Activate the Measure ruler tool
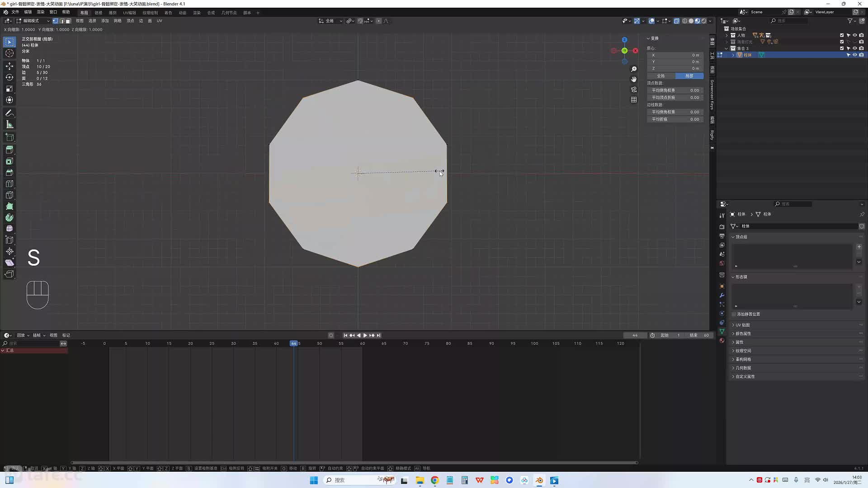Screen dimensions: 868x488 (x=9, y=124)
